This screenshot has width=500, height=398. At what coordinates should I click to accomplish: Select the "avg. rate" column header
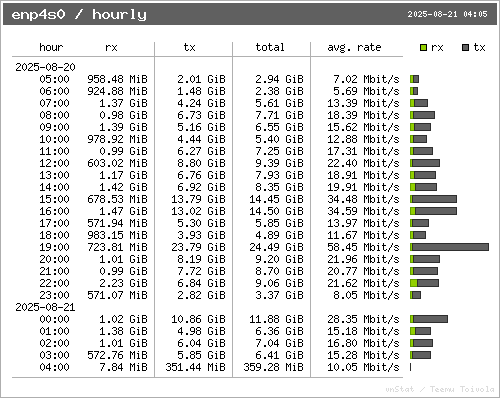tap(354, 48)
